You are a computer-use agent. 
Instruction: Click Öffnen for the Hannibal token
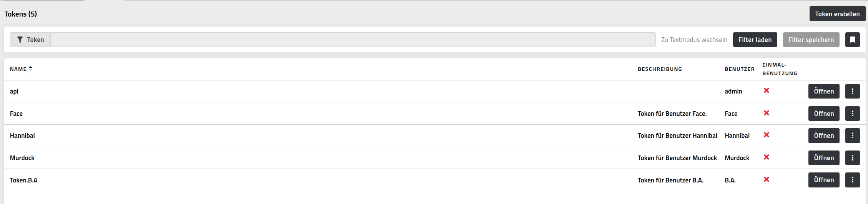pyautogui.click(x=824, y=135)
